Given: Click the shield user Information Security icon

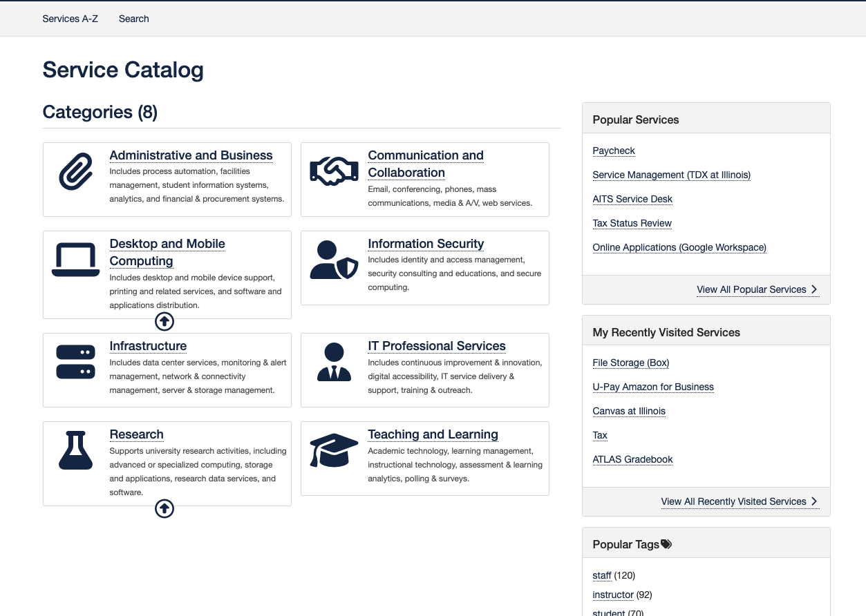Looking at the screenshot, I should [334, 260].
